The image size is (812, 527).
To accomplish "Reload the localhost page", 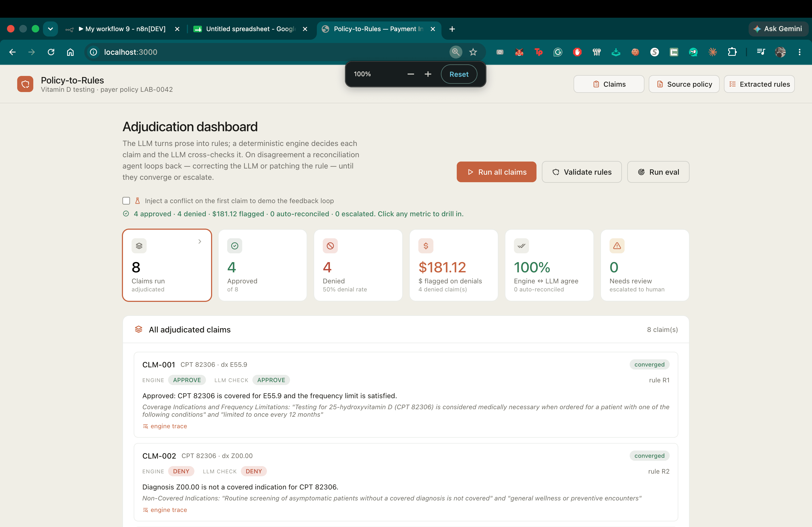I will [51, 52].
